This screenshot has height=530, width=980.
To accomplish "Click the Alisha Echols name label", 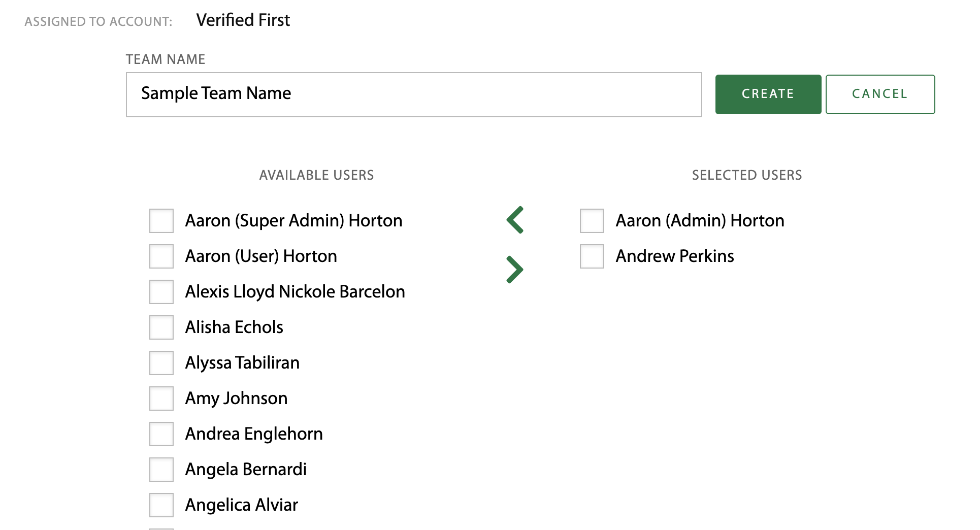I will click(x=234, y=327).
